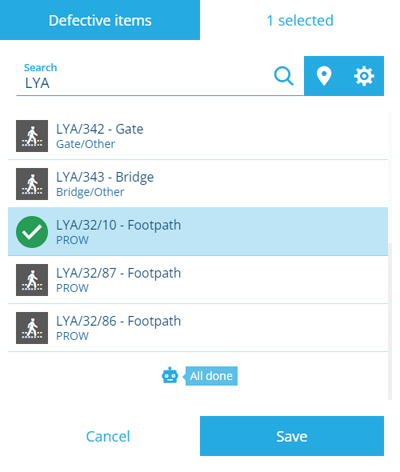The image size is (400, 472).
Task: Click the magnifying glass search icon
Action: (x=284, y=76)
